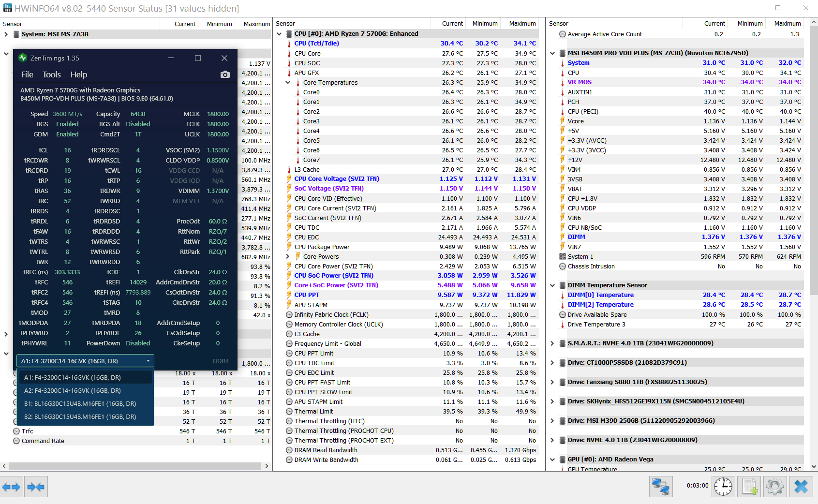Expand the S.M.A.R.T.: NVME 4.0 1TB group
818x504 pixels.
[552, 343]
